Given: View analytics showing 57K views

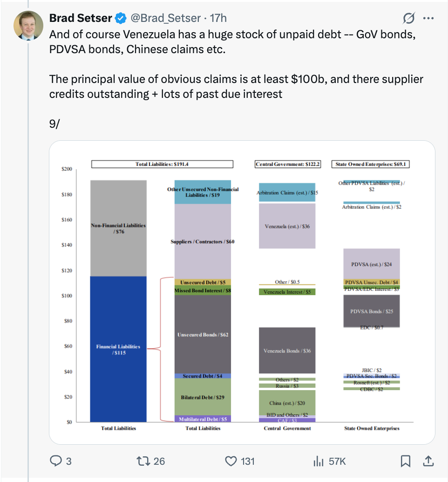Looking at the screenshot, I should 319,461.
